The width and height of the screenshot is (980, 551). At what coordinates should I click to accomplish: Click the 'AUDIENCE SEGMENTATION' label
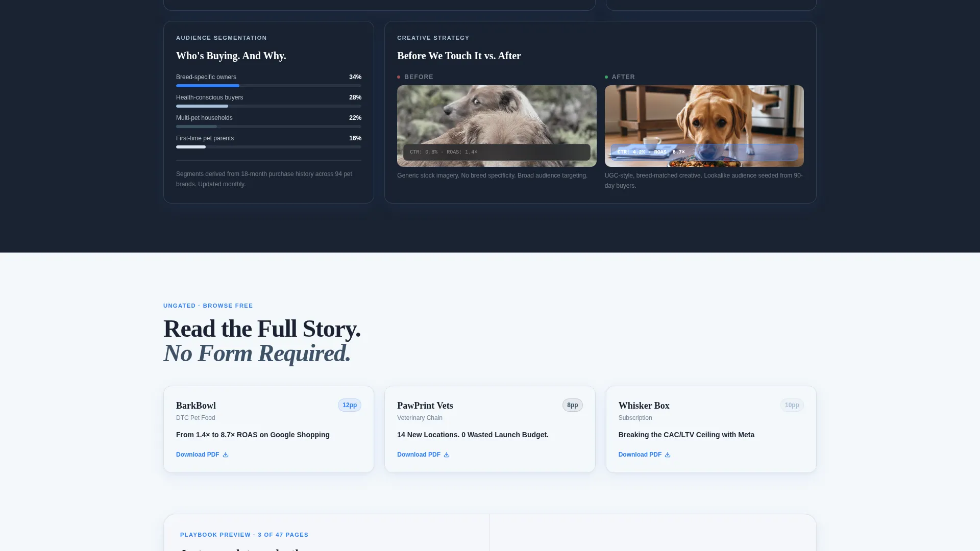tap(222, 38)
